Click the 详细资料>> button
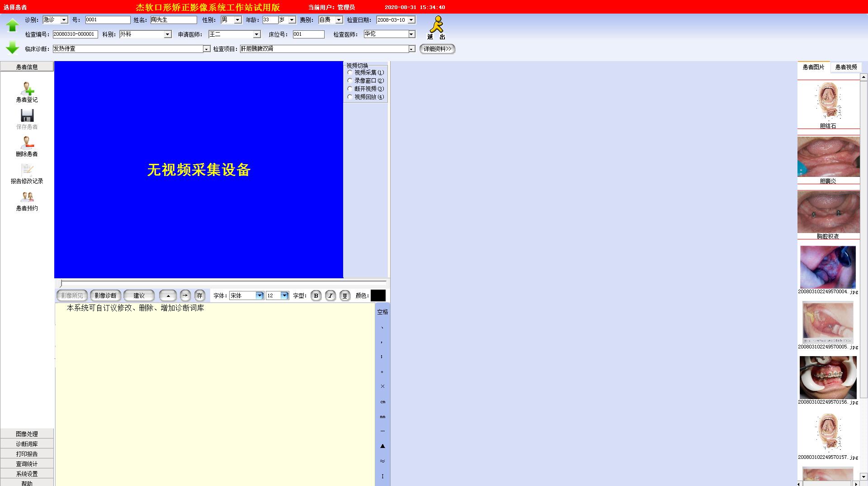Image resolution: width=868 pixels, height=486 pixels. (437, 49)
